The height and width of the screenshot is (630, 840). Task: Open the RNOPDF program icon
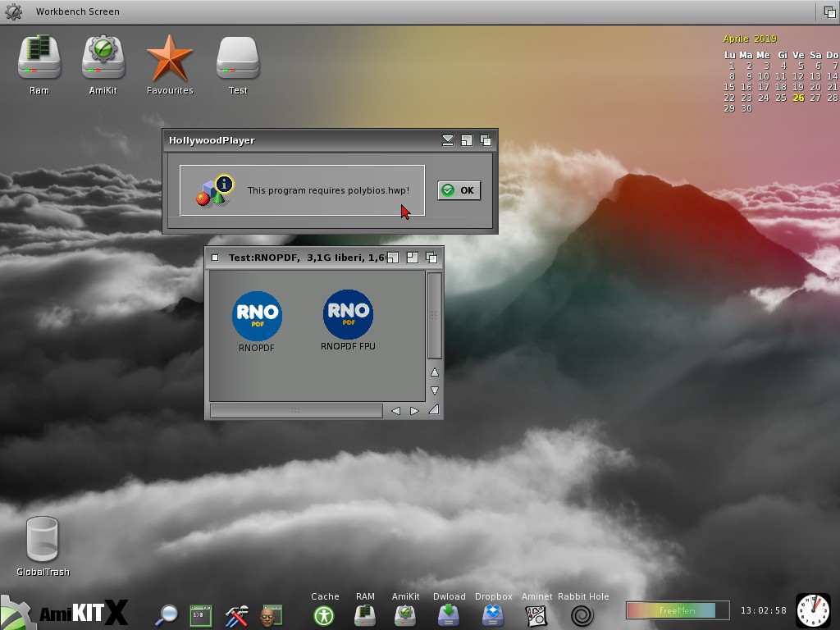coord(257,317)
